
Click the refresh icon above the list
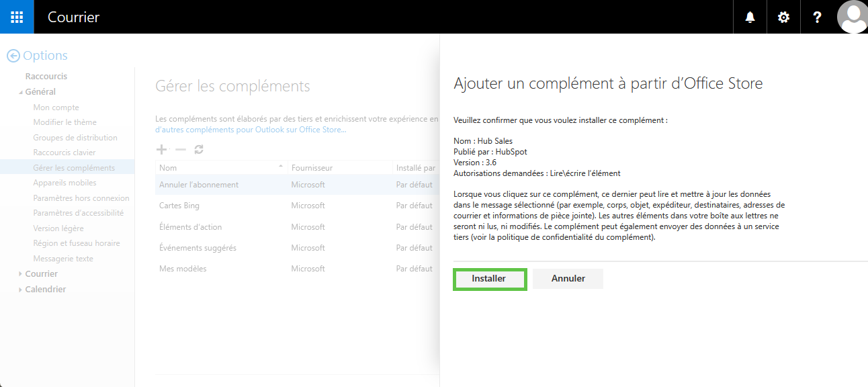pos(199,149)
